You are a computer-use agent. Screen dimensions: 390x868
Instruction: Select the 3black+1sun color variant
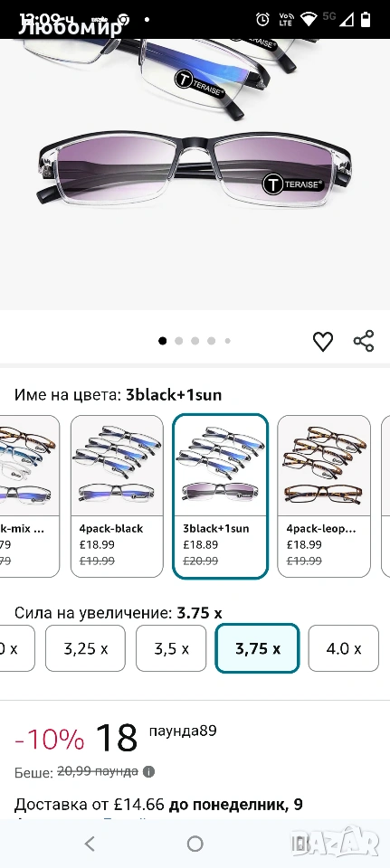pyautogui.click(x=221, y=496)
